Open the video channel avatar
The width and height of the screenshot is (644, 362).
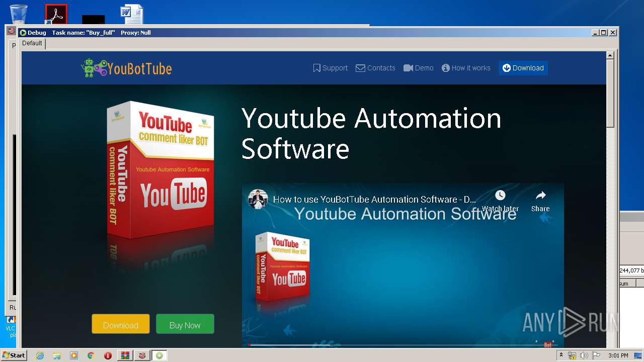pos(258,199)
